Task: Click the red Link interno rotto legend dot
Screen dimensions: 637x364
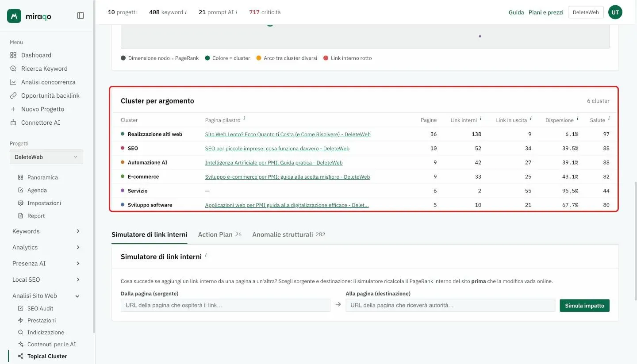Action: (x=326, y=58)
